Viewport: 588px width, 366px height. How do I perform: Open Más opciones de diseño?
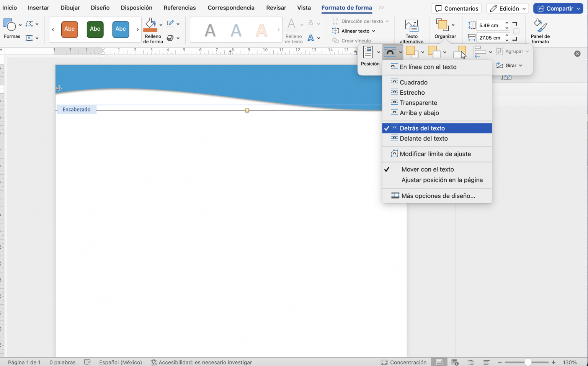(x=438, y=195)
